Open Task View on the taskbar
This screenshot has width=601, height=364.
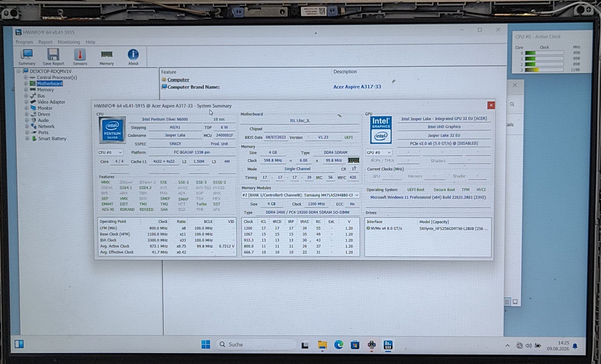pyautogui.click(x=305, y=345)
